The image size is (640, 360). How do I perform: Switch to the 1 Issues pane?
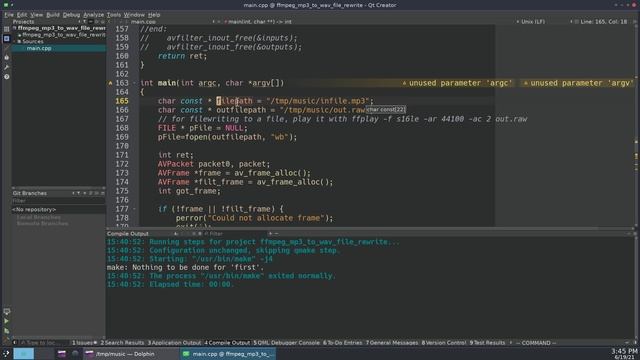click(84, 343)
